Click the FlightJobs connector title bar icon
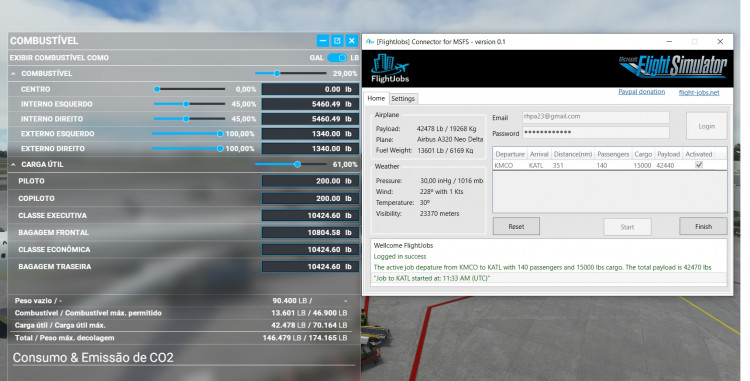The height and width of the screenshot is (381, 750). click(x=369, y=42)
